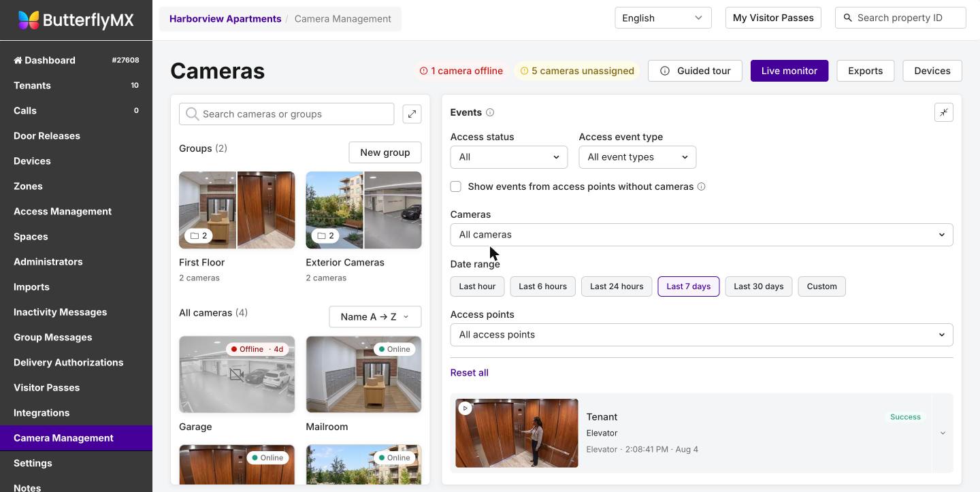The width and height of the screenshot is (980, 492).
Task: Open the Access status dropdown
Action: point(509,157)
